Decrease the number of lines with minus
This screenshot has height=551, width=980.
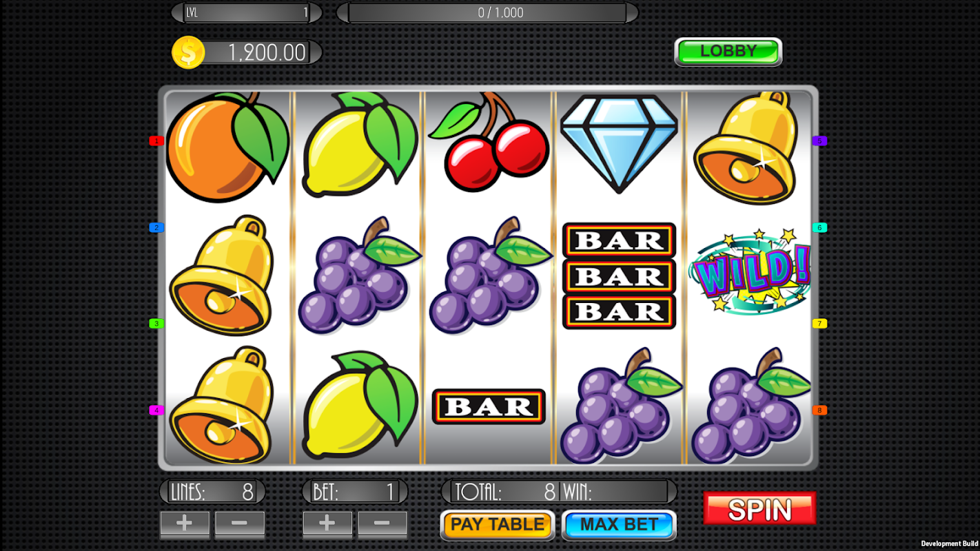pos(239,523)
